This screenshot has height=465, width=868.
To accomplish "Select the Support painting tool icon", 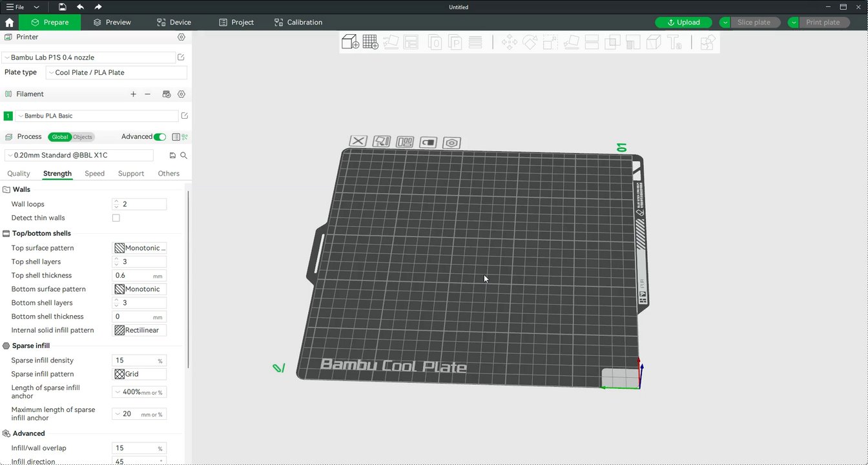I will point(633,43).
